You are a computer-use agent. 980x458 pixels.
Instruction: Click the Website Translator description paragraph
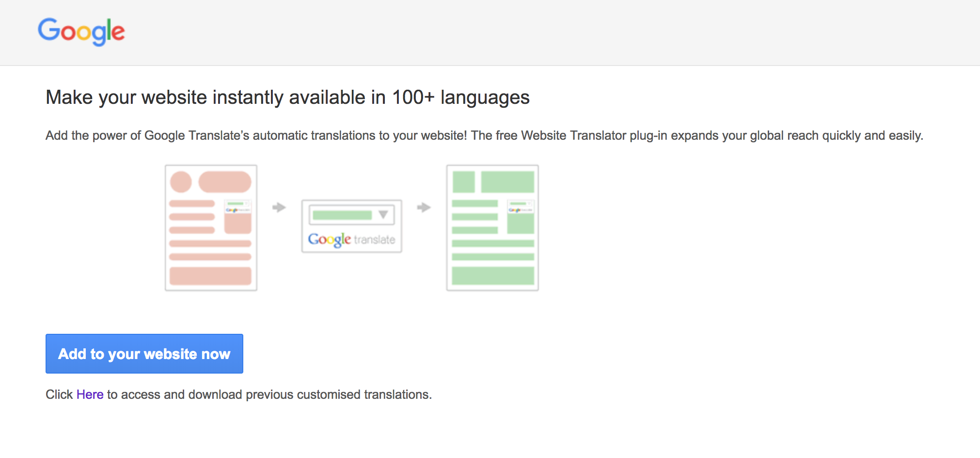pyautogui.click(x=485, y=136)
